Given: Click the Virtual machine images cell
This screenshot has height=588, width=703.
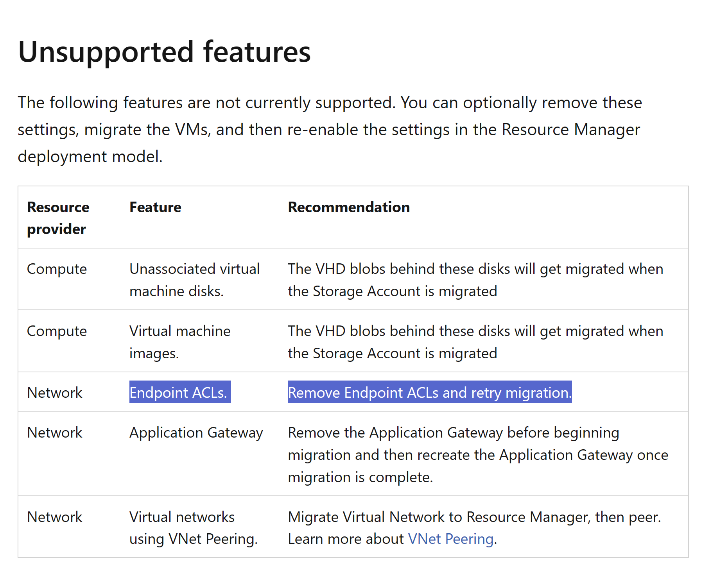Looking at the screenshot, I should coord(180,342).
